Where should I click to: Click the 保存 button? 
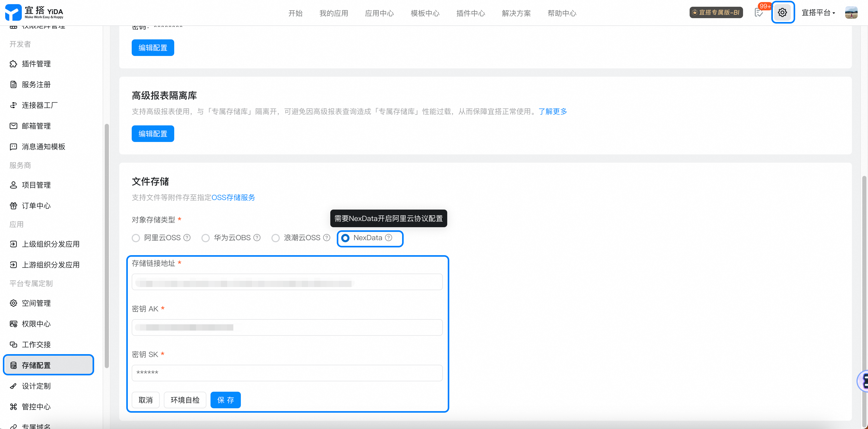click(225, 400)
